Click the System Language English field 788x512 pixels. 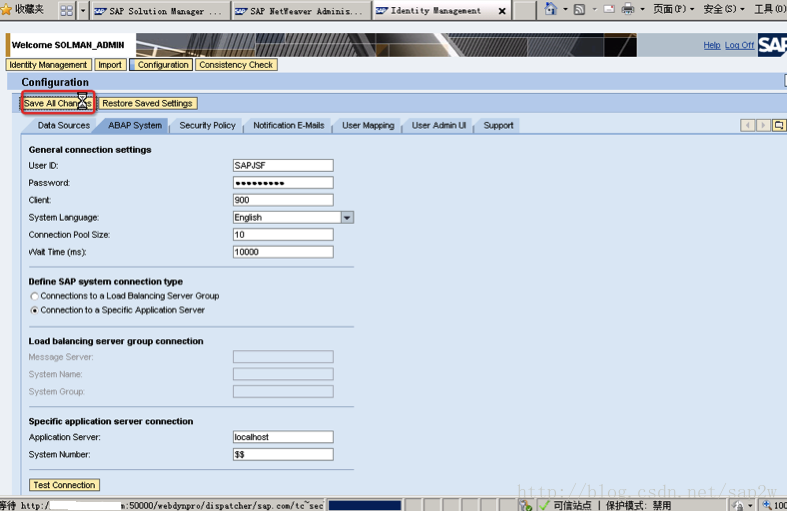tap(287, 218)
